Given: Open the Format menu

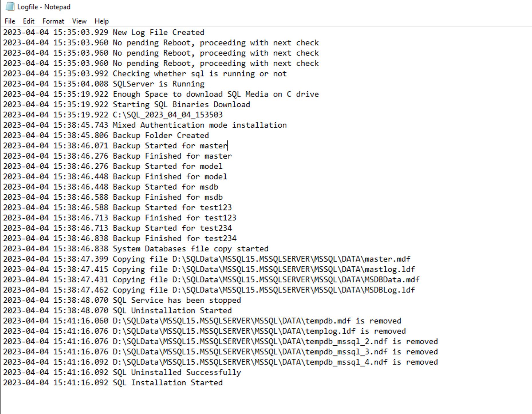Looking at the screenshot, I should tap(53, 21).
